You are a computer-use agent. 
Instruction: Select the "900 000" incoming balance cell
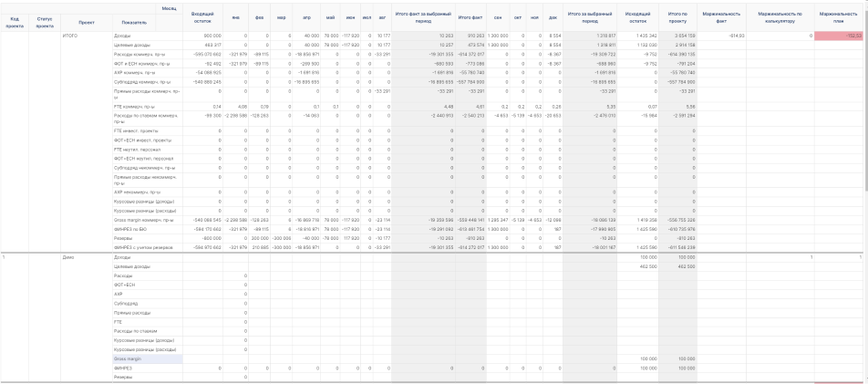pyautogui.click(x=203, y=36)
